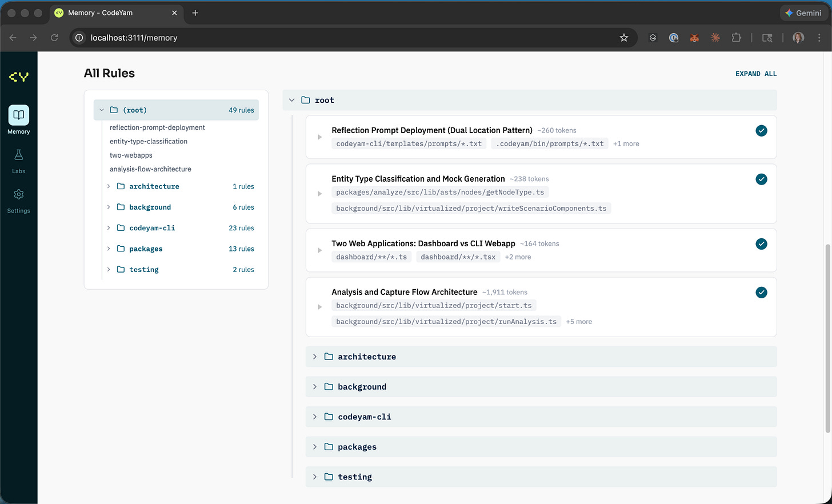Toggle check on Reflection Prompt Deployment rule

click(x=761, y=131)
